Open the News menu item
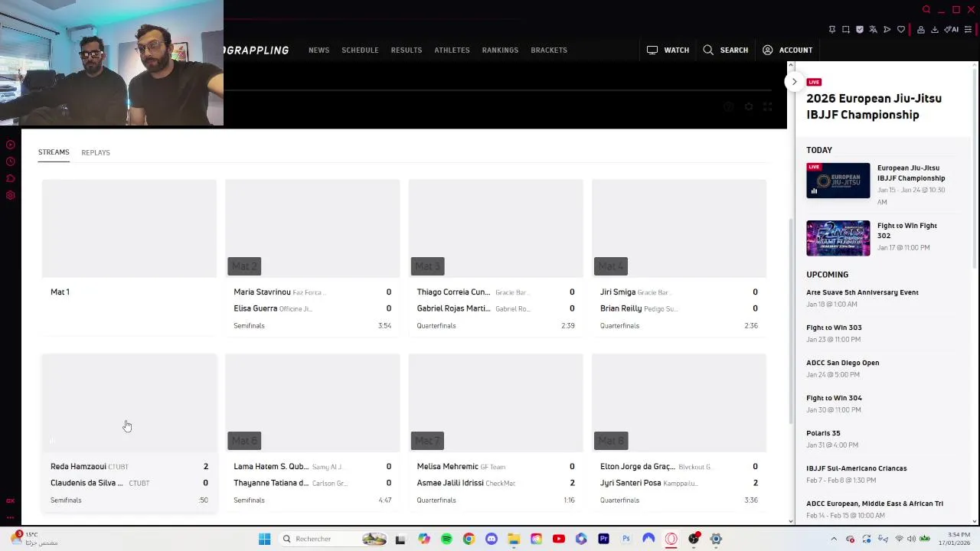Screen dimensions: 980x551 [318, 50]
